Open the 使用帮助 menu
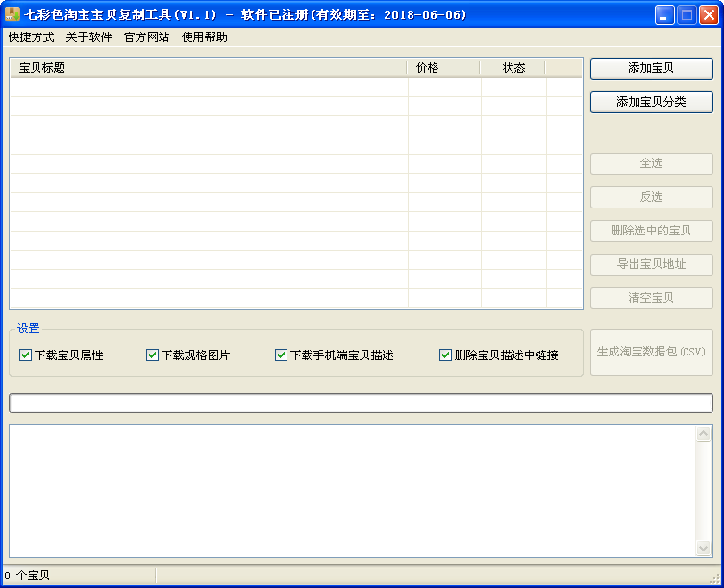724x588 pixels. 205,37
